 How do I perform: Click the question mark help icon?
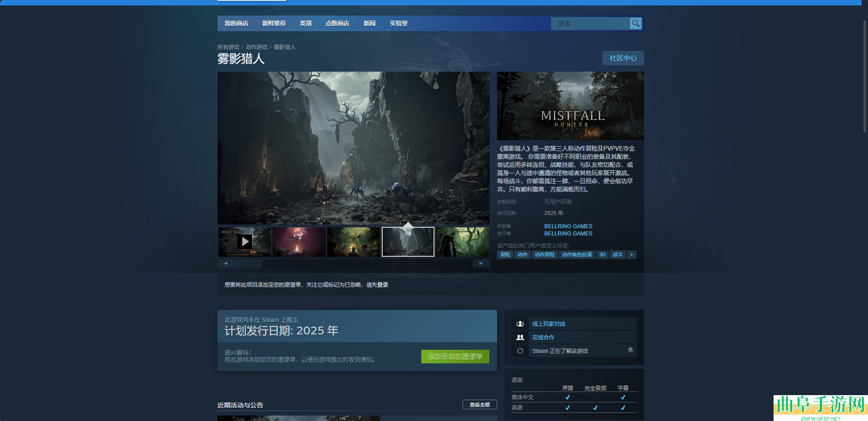(x=631, y=350)
